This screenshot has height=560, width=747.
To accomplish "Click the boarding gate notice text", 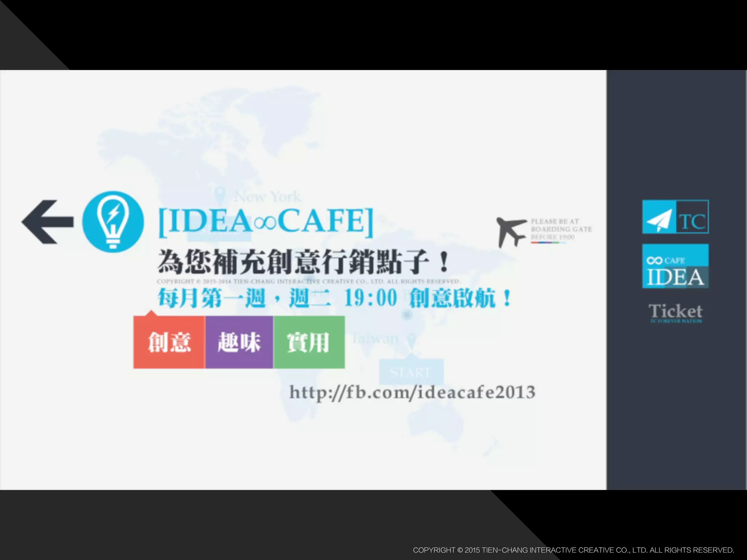I will [561, 229].
